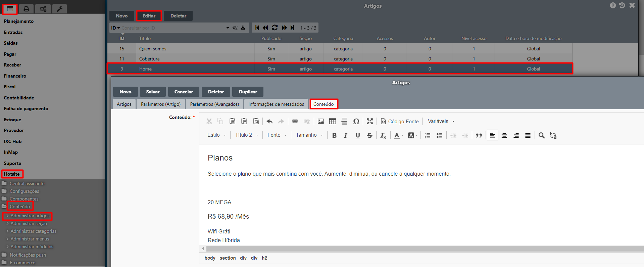644x267 pixels.
Task: Open the wrench tools tab in sidebar header
Action: (59, 9)
